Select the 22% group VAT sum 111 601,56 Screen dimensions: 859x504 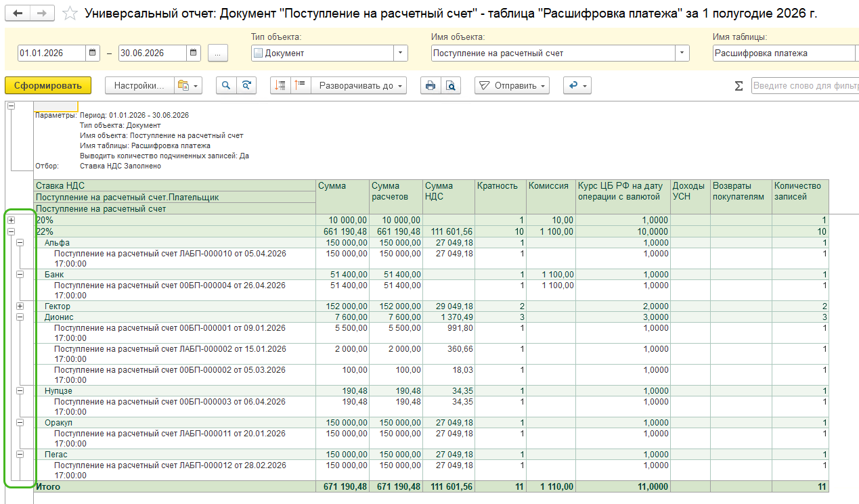tap(449, 231)
